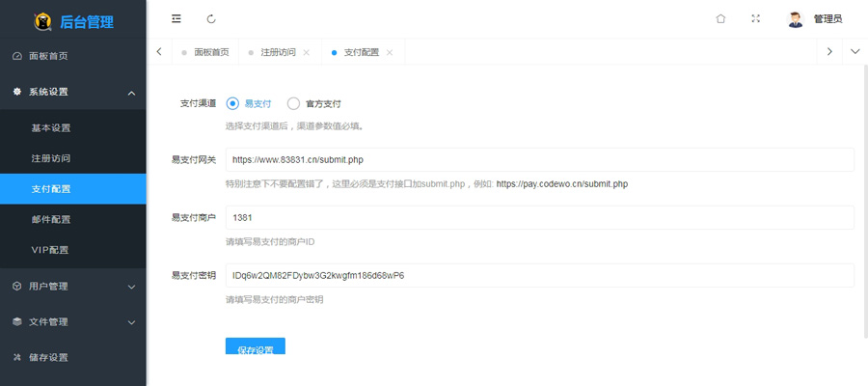Screen dimensions: 868x386
Task: Click the home icon in top bar
Action: [720, 18]
